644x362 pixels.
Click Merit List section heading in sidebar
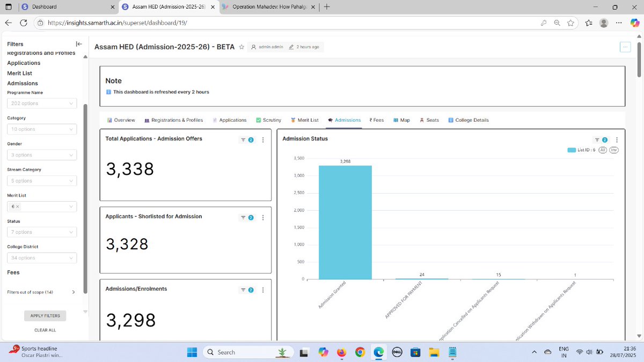19,73
